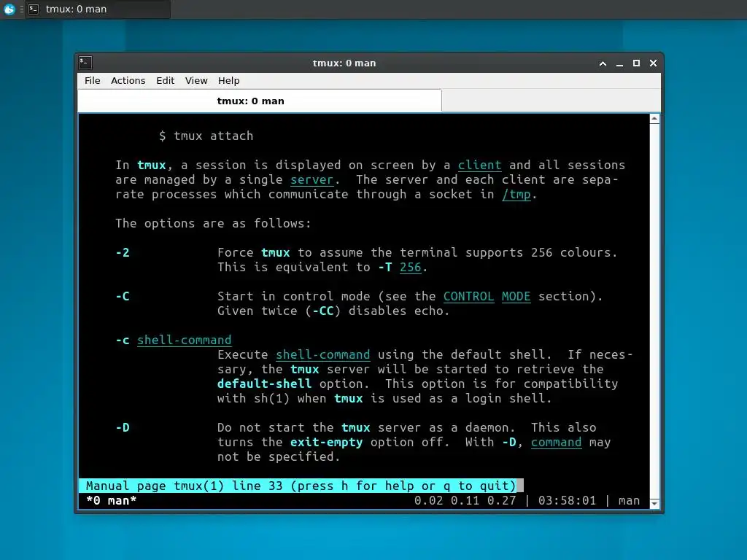Screen dimensions: 747x560
Task: Click the terminal icon in taskbar button
Action: point(34,9)
